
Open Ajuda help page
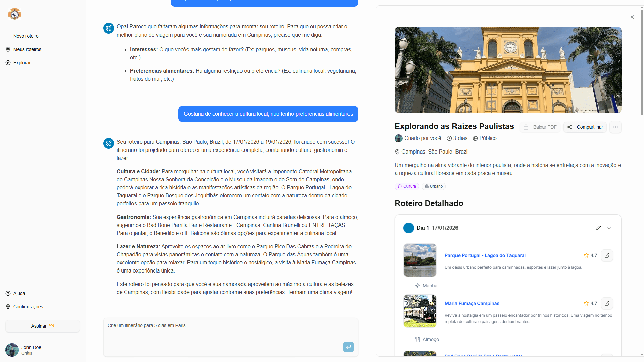[15, 293]
